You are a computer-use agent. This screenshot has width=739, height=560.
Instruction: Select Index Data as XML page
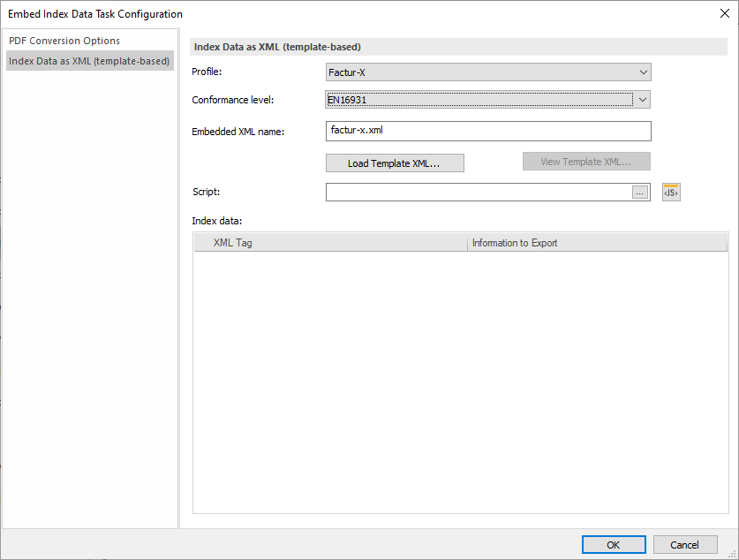[88, 61]
